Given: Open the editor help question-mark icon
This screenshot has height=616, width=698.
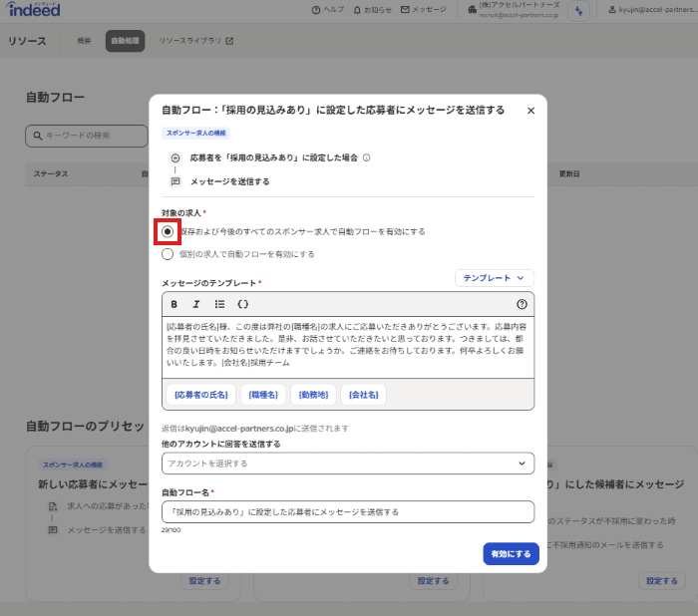Looking at the screenshot, I should click(522, 304).
